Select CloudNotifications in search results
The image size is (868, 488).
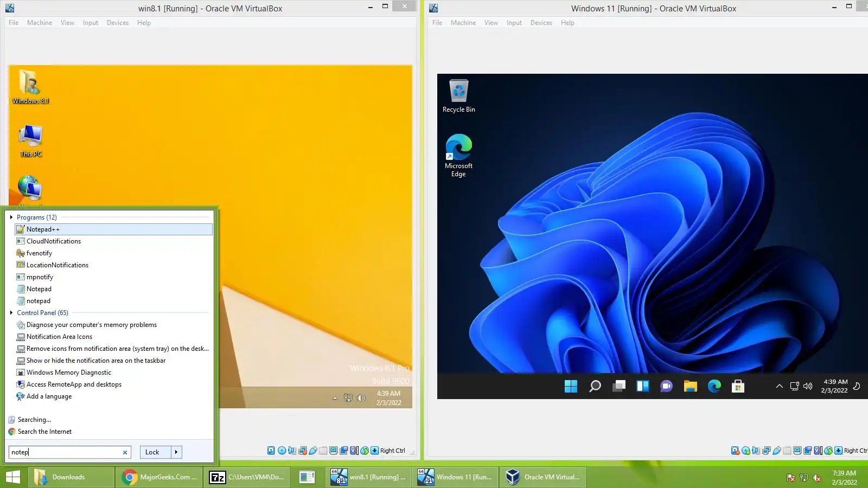pos(113,241)
